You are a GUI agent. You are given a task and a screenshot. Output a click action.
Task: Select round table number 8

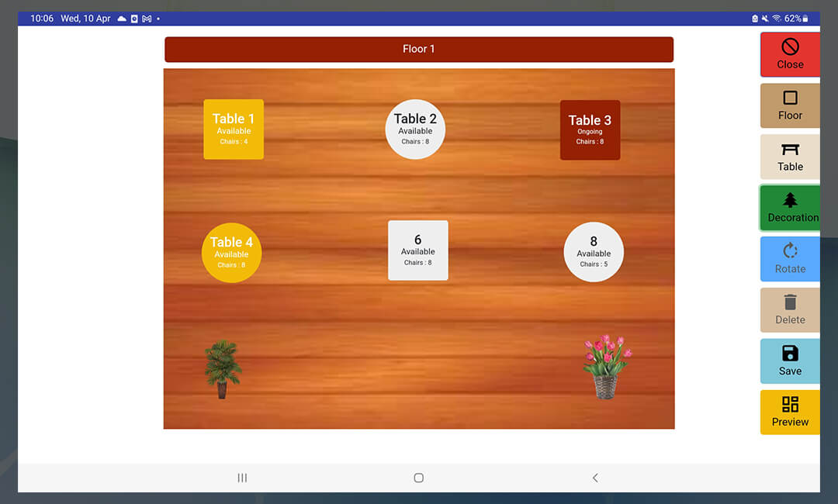pyautogui.click(x=594, y=252)
